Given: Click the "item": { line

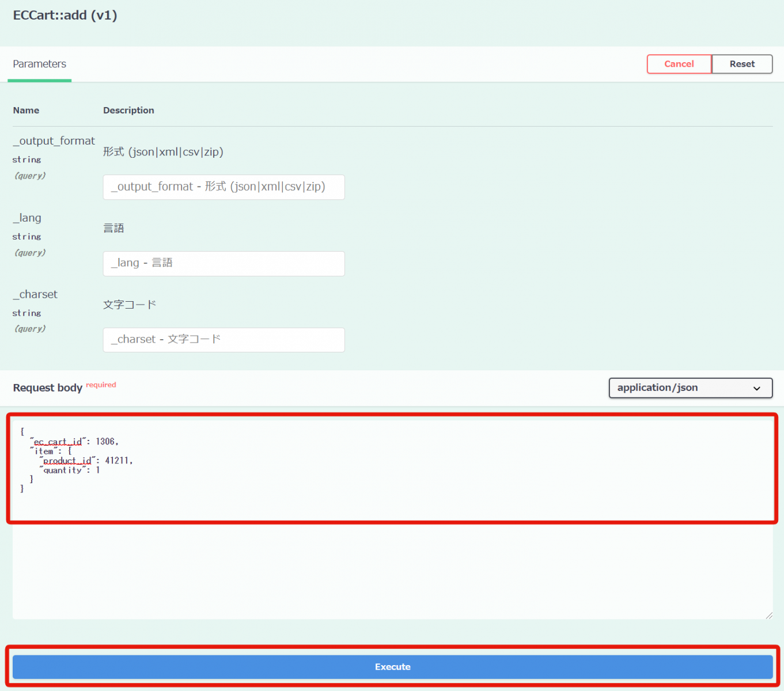Looking at the screenshot, I should click(x=51, y=451).
